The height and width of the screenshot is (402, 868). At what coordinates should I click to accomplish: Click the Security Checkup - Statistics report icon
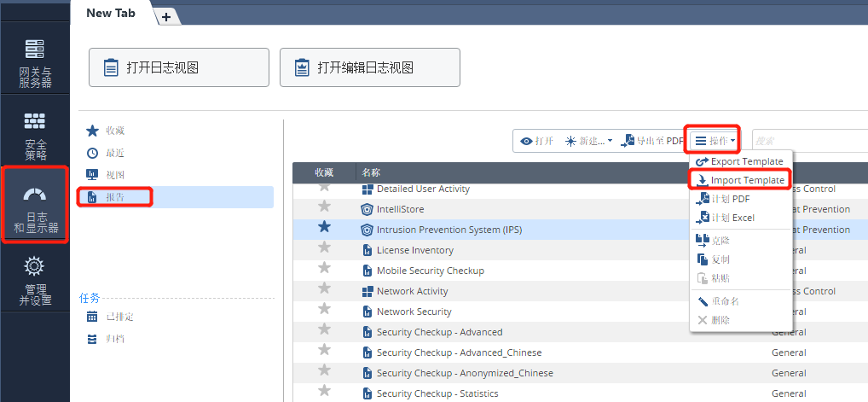(x=367, y=394)
